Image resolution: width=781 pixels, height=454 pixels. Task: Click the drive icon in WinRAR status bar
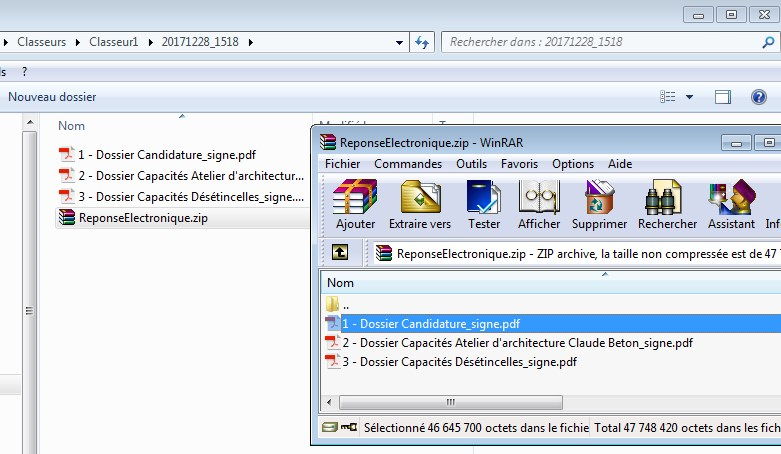[x=329, y=427]
